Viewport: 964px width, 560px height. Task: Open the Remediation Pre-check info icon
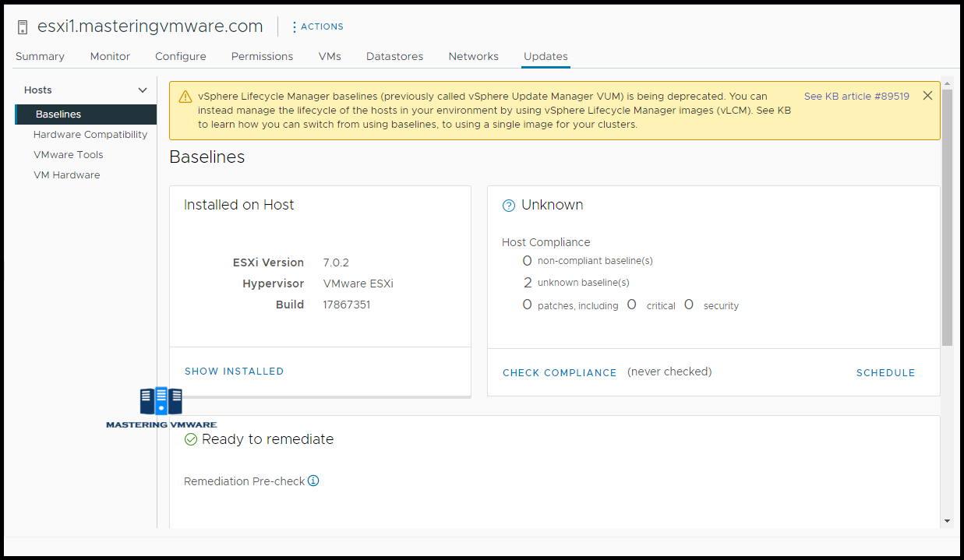[313, 481]
